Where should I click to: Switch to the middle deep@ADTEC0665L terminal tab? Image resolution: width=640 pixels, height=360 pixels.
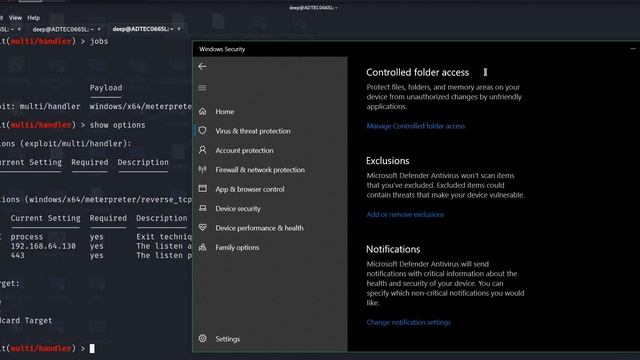[x=62, y=29]
